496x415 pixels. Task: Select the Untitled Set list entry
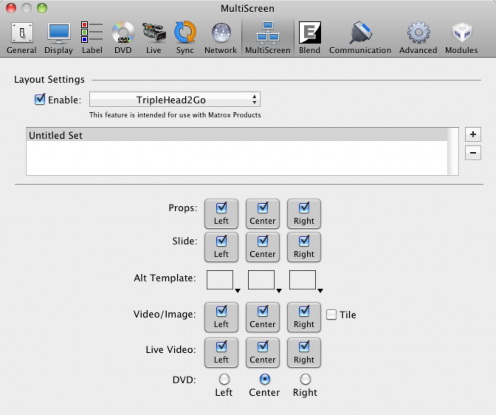click(x=237, y=135)
